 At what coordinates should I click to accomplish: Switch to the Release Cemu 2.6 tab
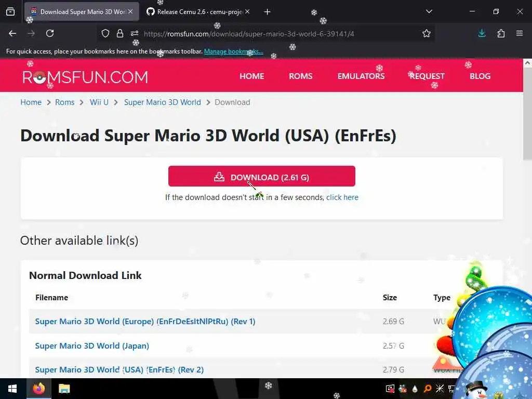pos(198,12)
